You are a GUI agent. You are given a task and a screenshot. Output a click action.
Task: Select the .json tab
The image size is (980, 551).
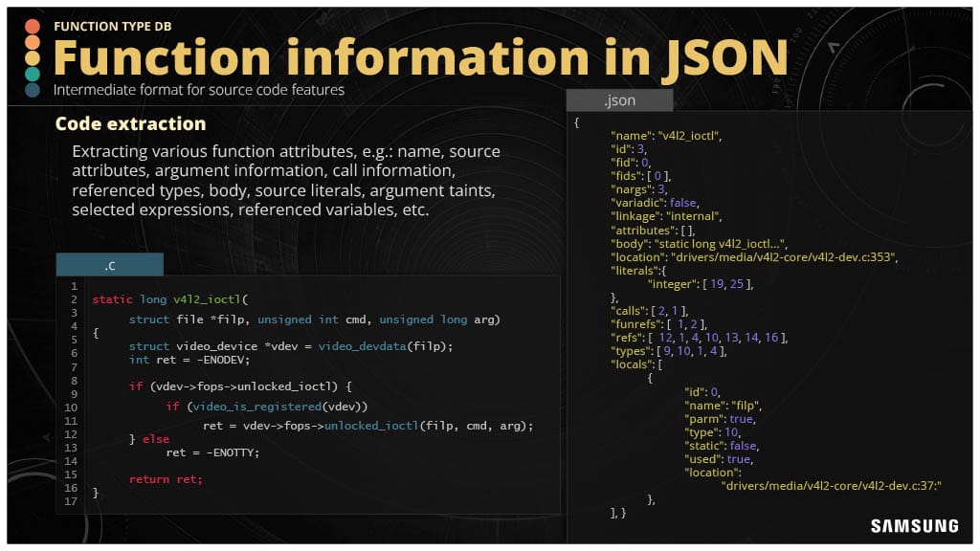pos(619,100)
